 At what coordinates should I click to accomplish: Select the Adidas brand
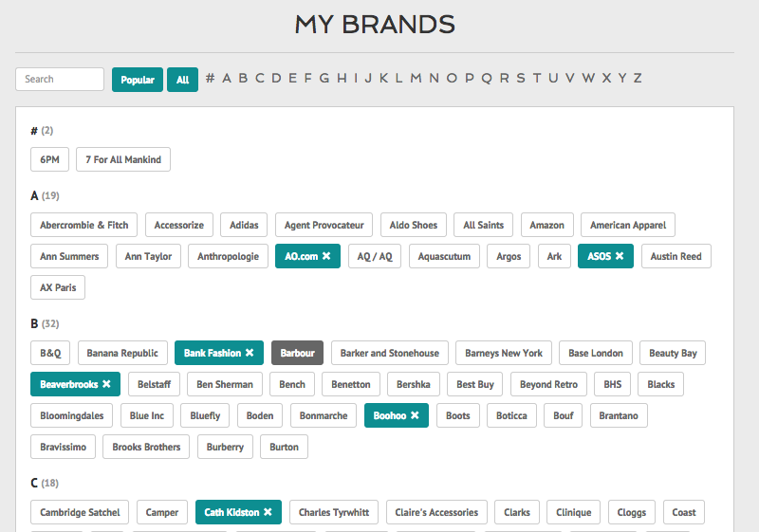pos(244,225)
